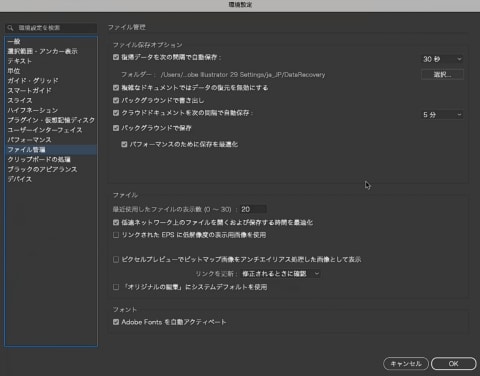Toggle 復帰データを次の間隔で自動保存 checkbox

click(x=116, y=57)
